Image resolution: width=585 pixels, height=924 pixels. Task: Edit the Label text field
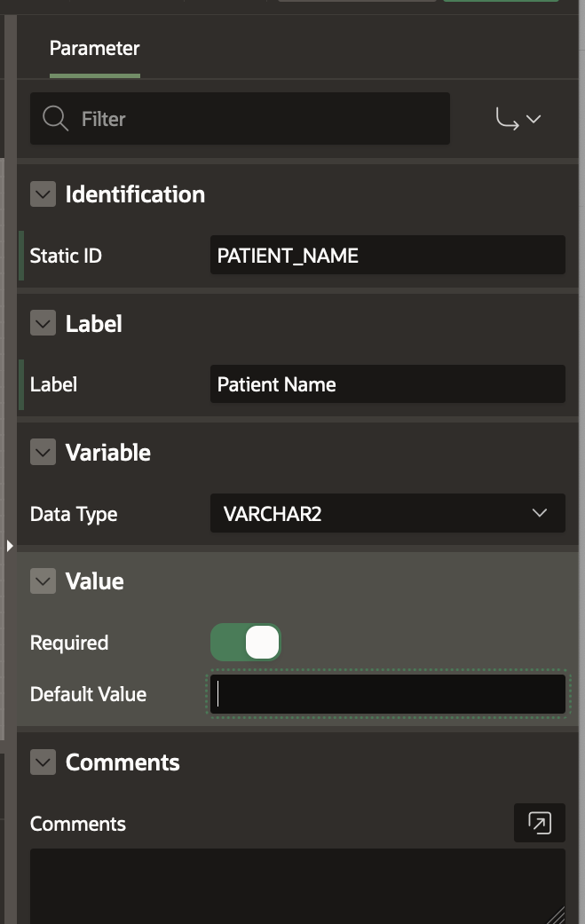[387, 384]
